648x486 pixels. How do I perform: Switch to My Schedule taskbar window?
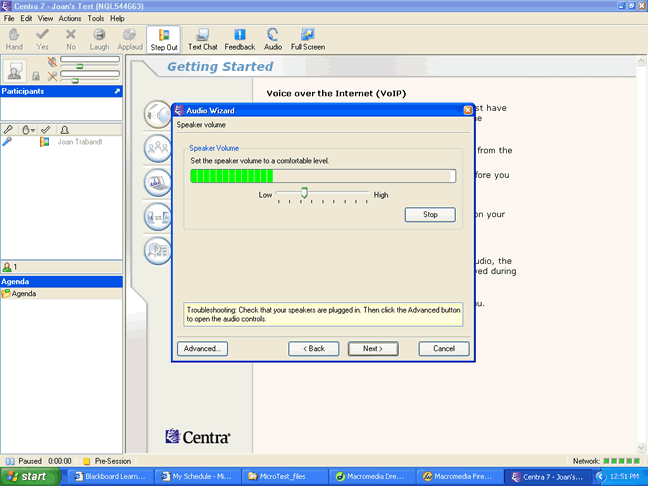(x=197, y=477)
